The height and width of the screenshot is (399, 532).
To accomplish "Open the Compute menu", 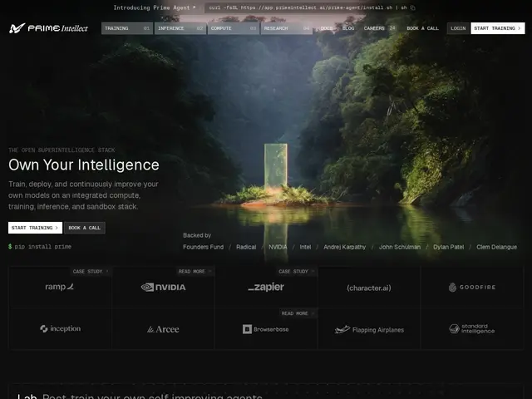I will coord(234,28).
